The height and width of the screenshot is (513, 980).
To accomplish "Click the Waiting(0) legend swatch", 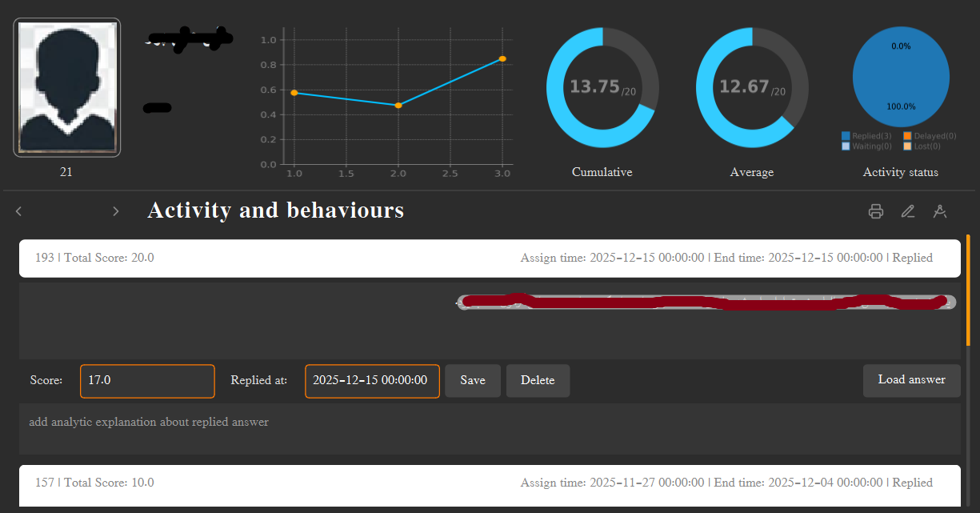I will point(846,146).
